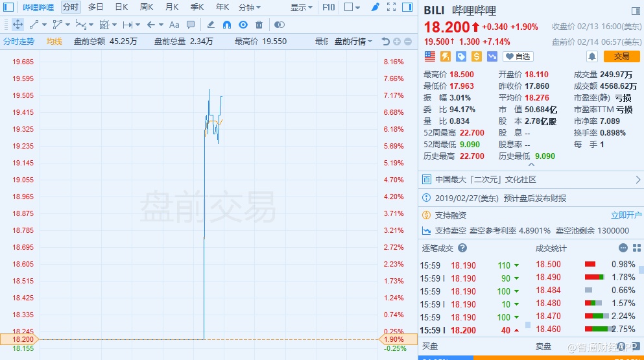
Task: Click the short-selling chart icon
Action: [492, 56]
